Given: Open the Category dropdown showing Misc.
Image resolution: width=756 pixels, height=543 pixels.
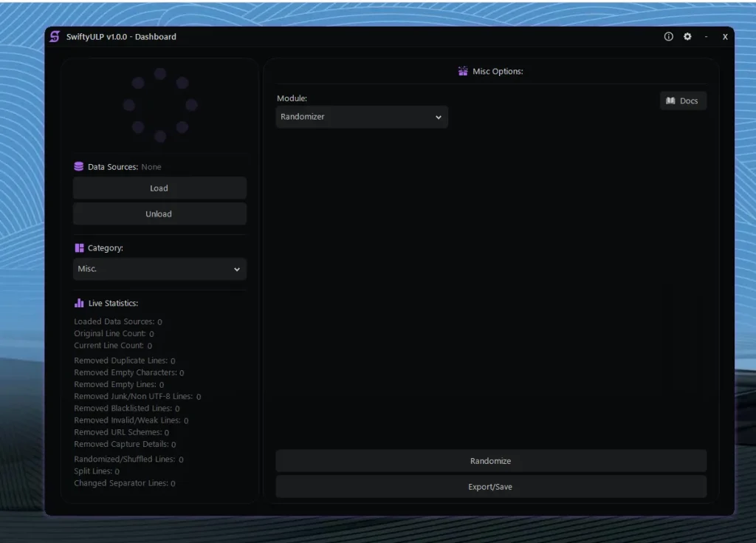Looking at the screenshot, I should pos(159,269).
